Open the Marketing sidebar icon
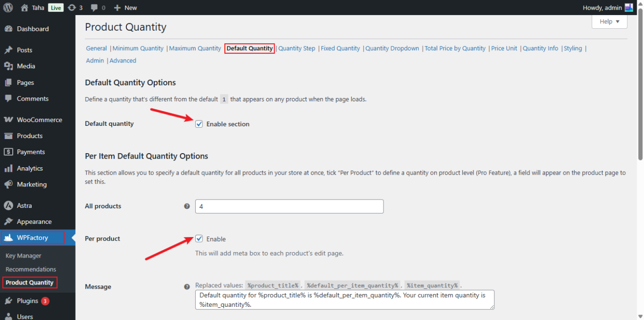Viewport: 644px width, 320px height. tap(30, 184)
